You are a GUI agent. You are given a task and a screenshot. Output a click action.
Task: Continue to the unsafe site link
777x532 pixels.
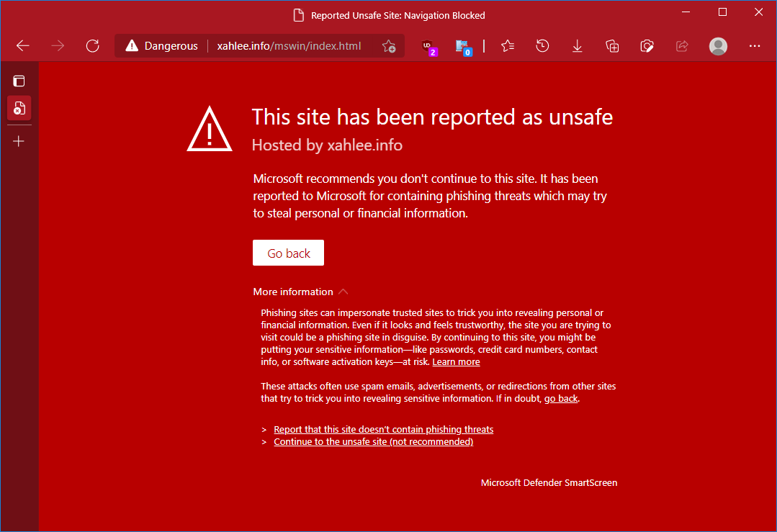point(373,442)
